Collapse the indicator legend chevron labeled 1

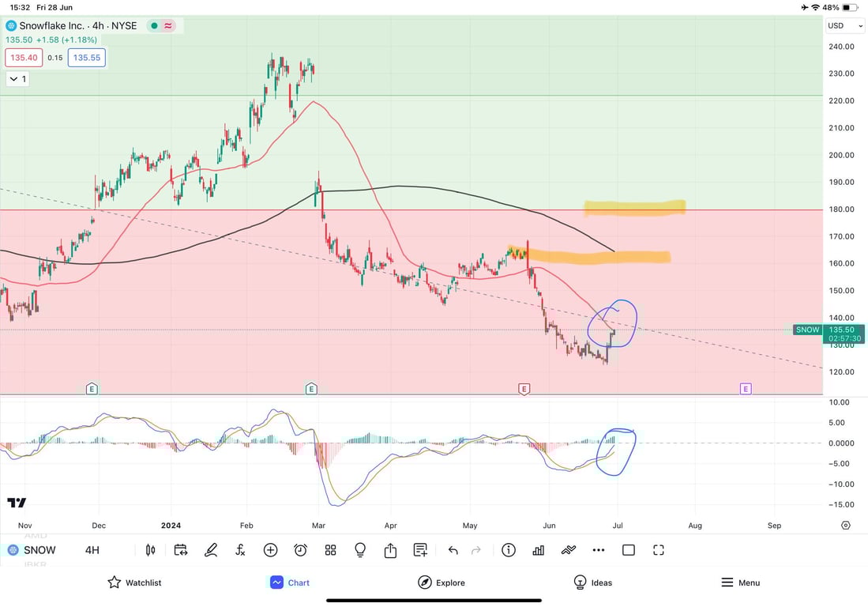[17, 79]
